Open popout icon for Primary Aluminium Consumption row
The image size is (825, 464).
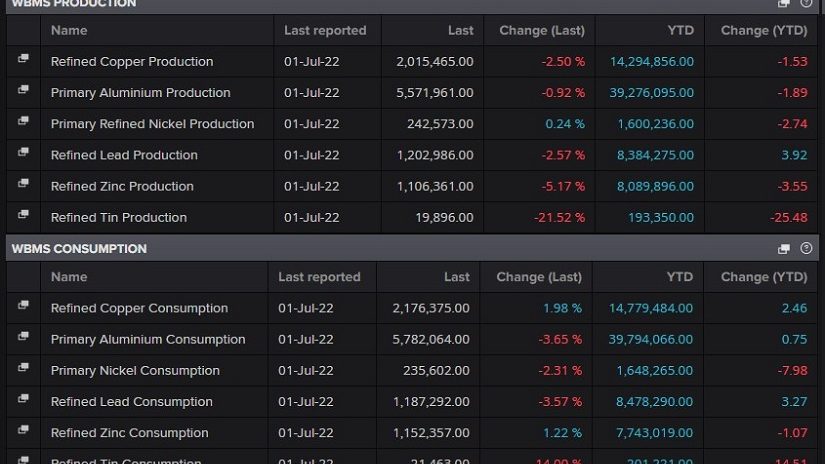point(23,336)
